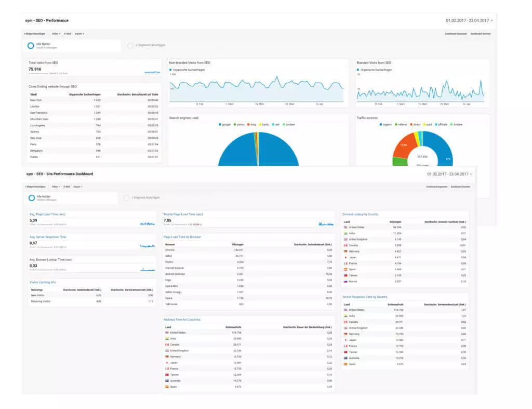Click Germany flag in Server Response Time by Country
Screen dimensions: 532x409
click(345, 334)
